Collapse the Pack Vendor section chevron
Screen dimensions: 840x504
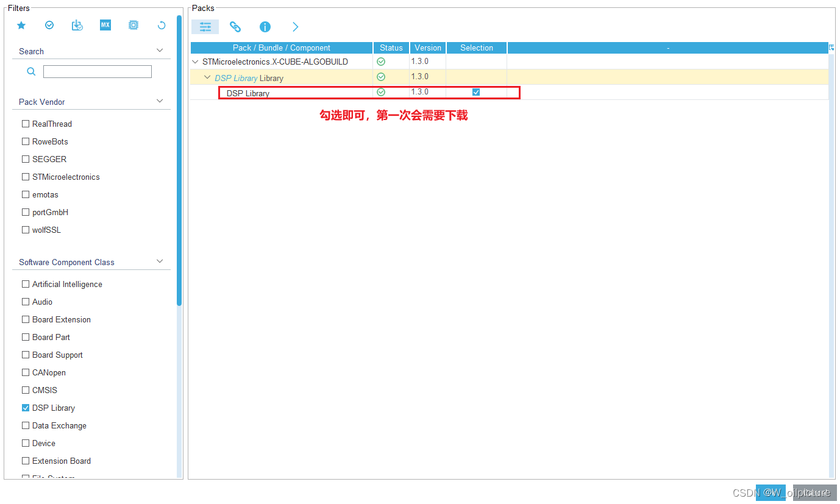point(160,101)
